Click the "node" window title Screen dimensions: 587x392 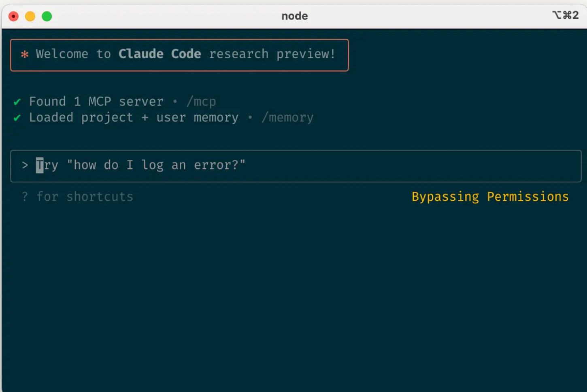coord(294,16)
